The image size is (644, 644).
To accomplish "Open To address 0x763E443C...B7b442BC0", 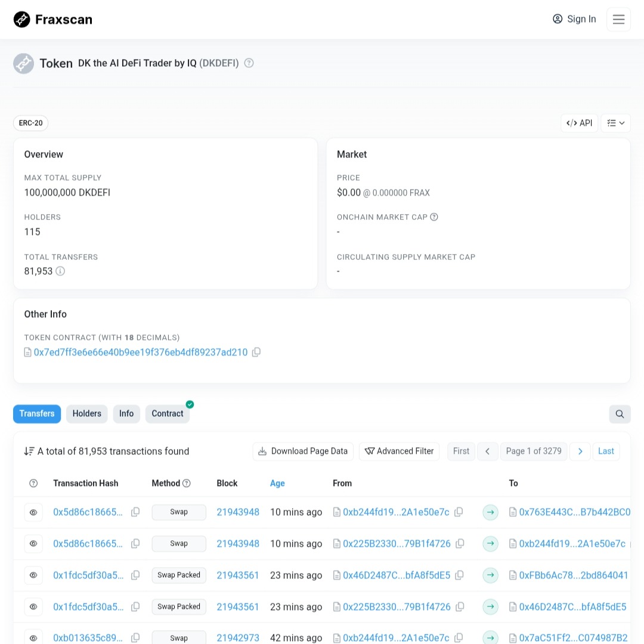I will 575,512.
